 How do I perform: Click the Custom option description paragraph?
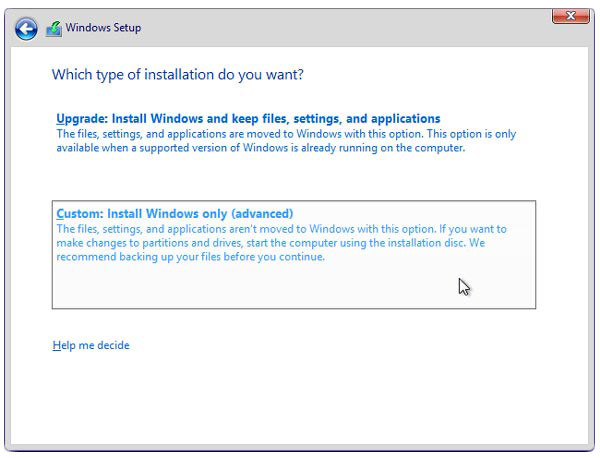tap(282, 243)
